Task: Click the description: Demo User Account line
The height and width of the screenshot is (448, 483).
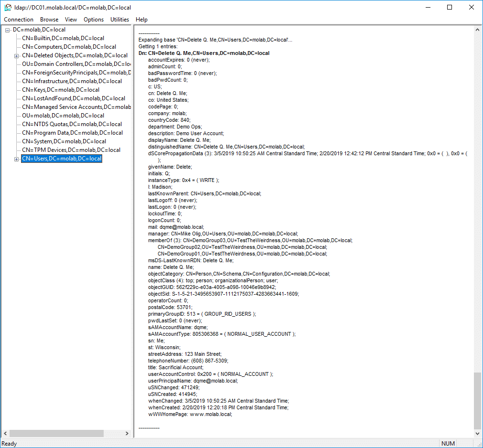Action: click(186, 134)
